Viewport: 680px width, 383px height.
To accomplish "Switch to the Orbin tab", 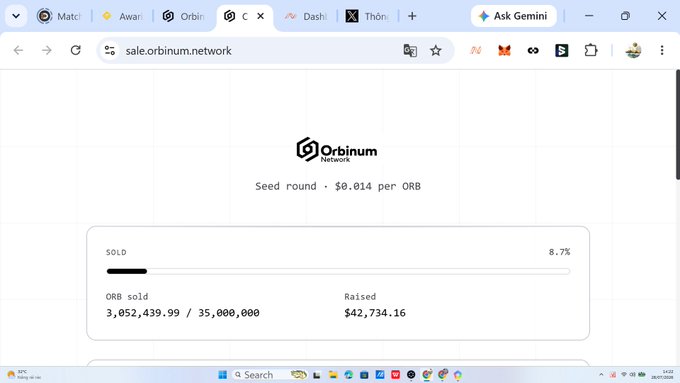I will tap(184, 16).
